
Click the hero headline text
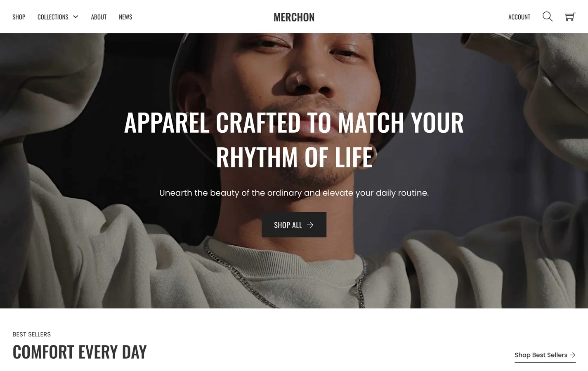(x=294, y=139)
